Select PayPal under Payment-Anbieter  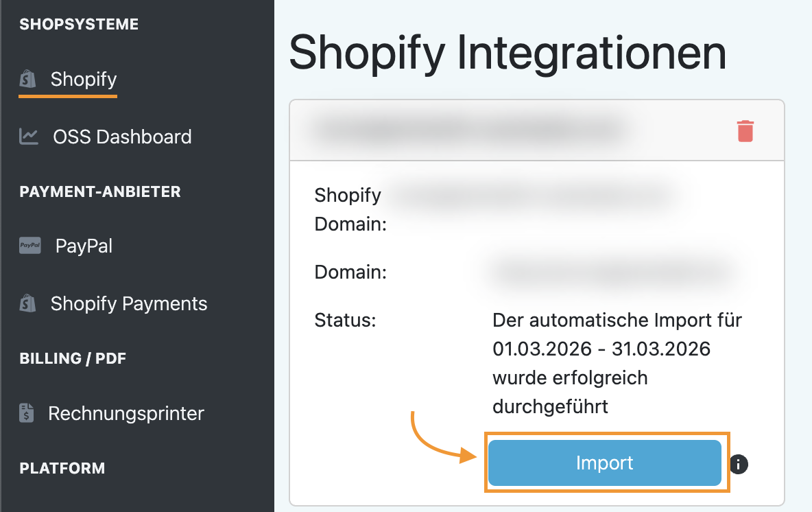coord(84,246)
